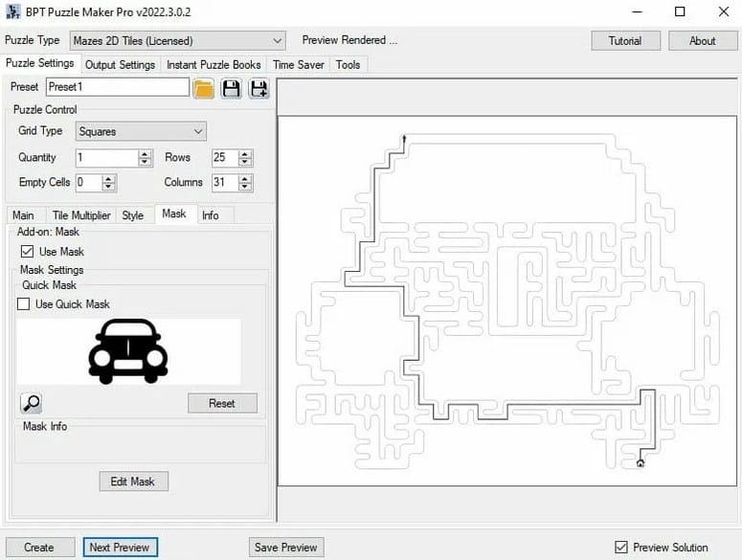Open the Puzzle Type dropdown
Viewport: 742px width, 560px height.
click(278, 41)
